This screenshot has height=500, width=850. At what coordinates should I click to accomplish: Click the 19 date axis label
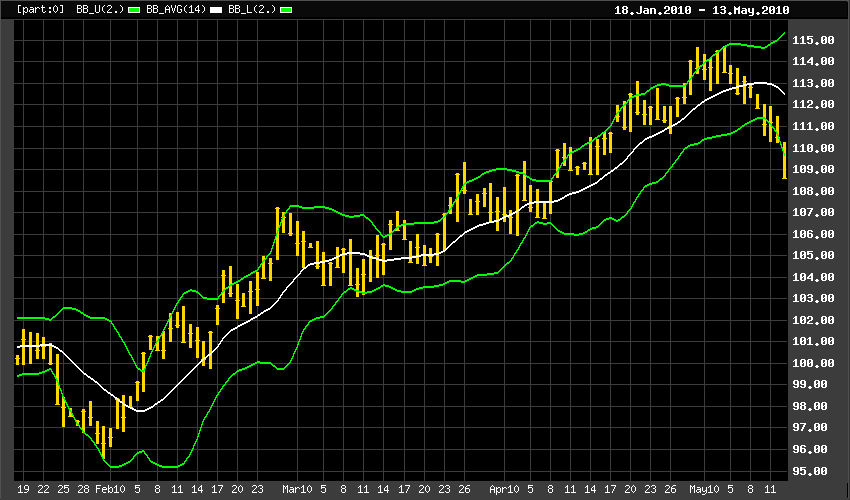[x=23, y=490]
